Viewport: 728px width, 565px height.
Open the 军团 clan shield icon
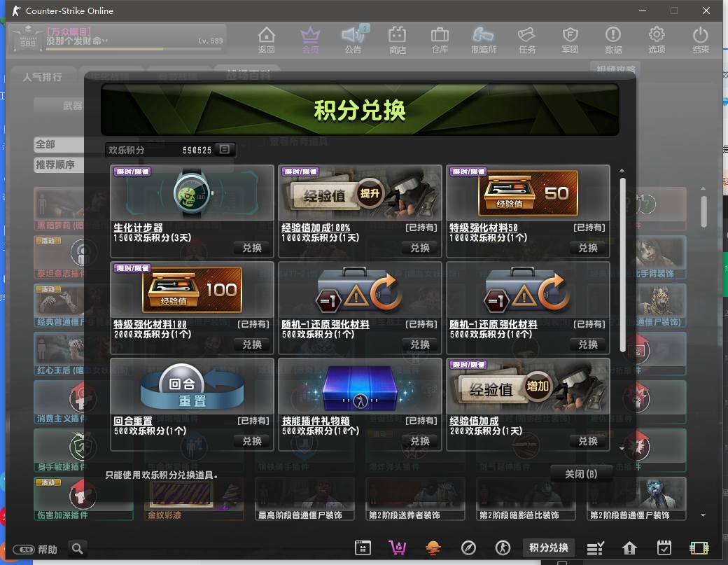tap(570, 39)
